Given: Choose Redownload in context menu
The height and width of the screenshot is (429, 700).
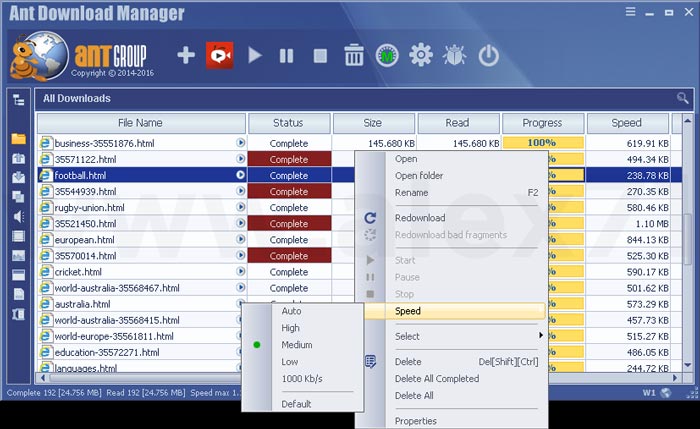Looking at the screenshot, I should (x=420, y=218).
